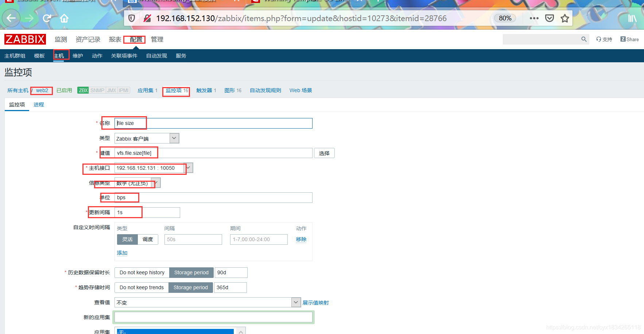The height and width of the screenshot is (334, 644).
Task: Go to 主机群组 submenu
Action: point(15,56)
